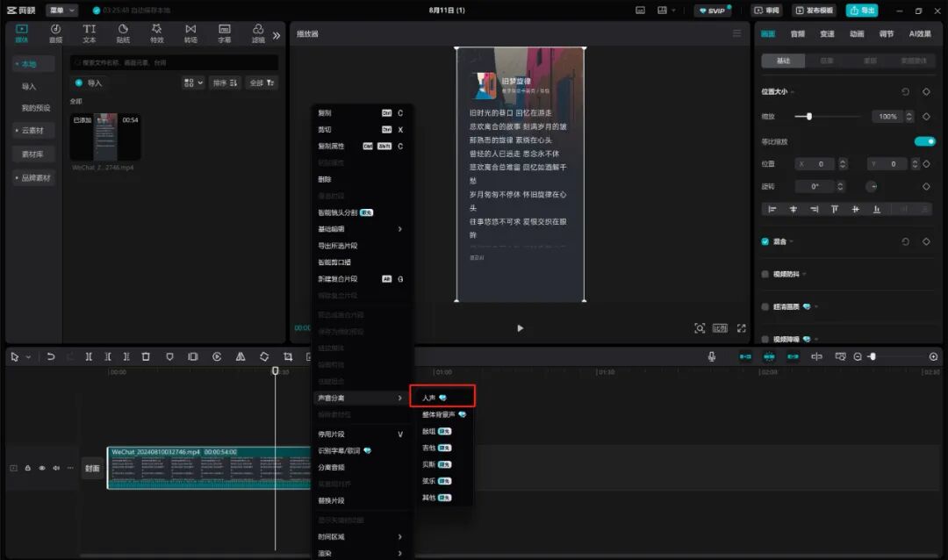Image resolution: width=948 pixels, height=560 pixels.
Task: Toggle track visibility eye icon
Action: tap(42, 468)
